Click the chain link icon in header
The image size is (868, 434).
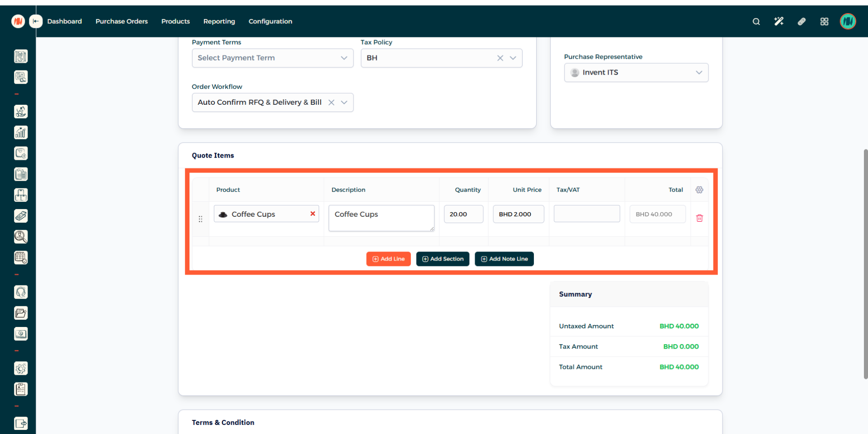coord(802,22)
